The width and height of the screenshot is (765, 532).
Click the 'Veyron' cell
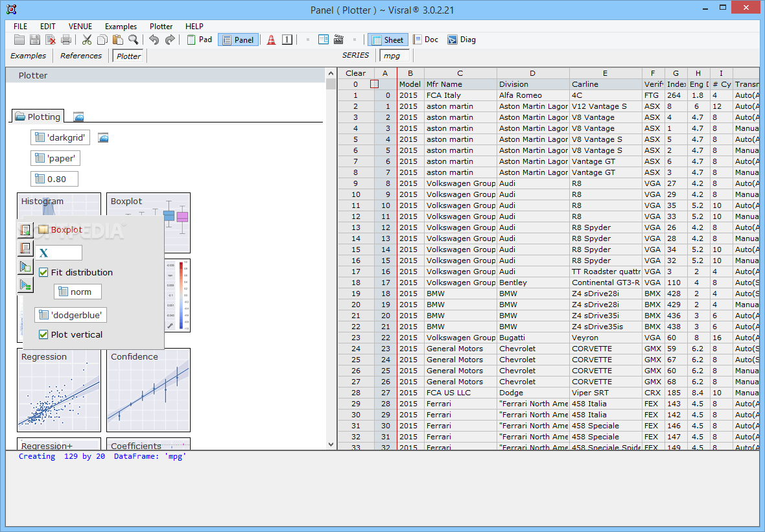point(605,338)
